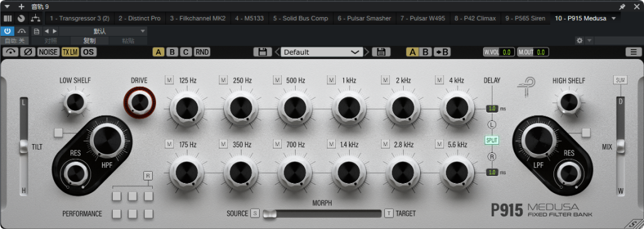Viewport: 644px width, 229px height.
Task: Toggle the OS oversampling button
Action: pos(88,52)
